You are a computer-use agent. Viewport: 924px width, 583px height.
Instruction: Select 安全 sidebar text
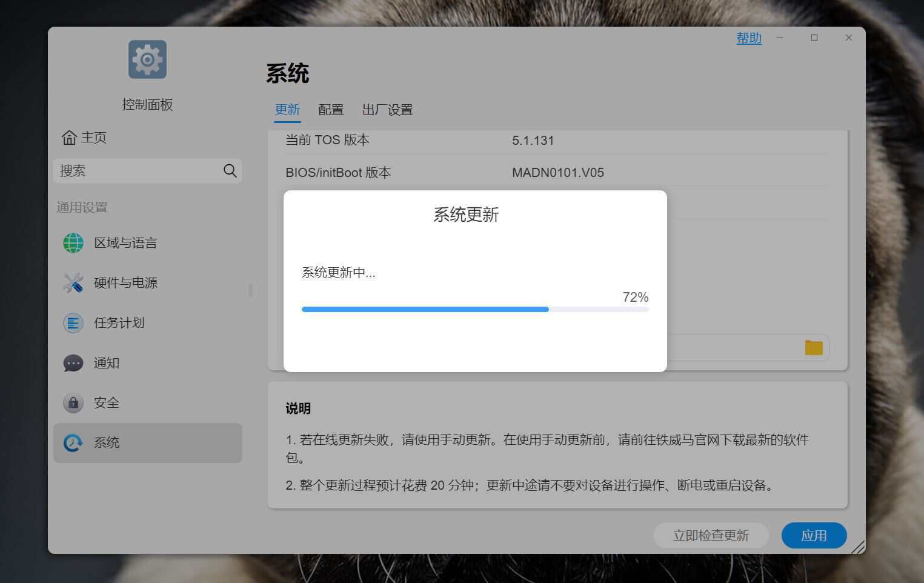pyautogui.click(x=107, y=403)
